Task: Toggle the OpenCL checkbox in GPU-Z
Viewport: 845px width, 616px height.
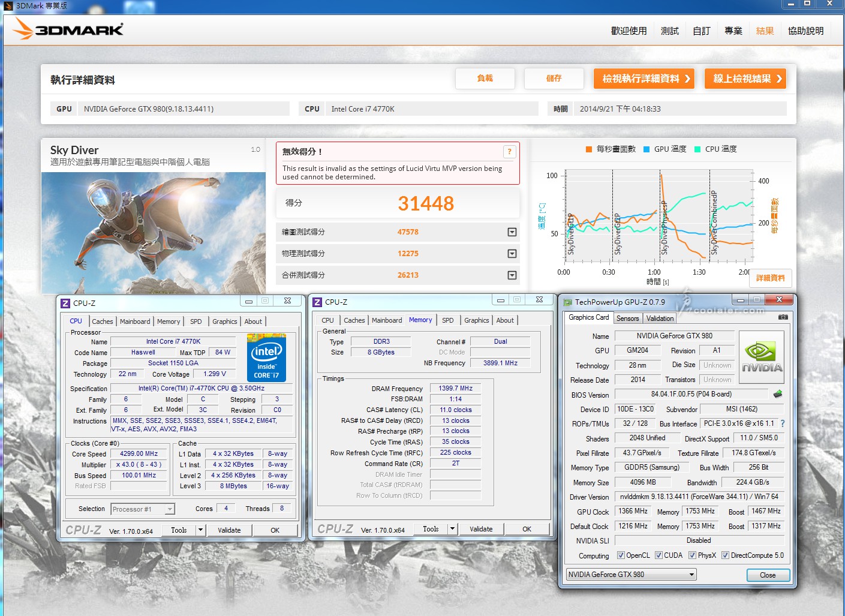Action: (x=621, y=555)
